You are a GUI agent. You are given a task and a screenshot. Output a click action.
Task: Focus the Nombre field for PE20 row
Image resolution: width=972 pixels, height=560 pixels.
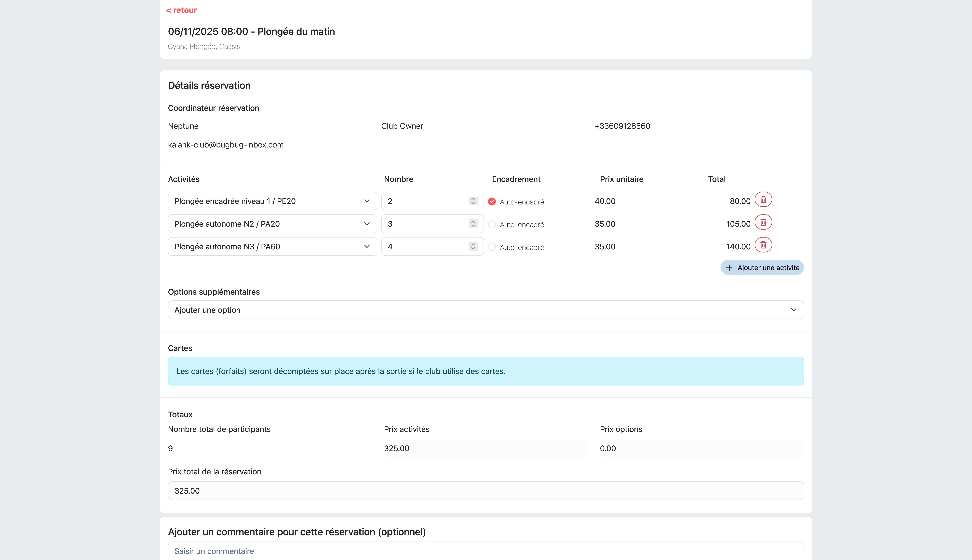pyautogui.click(x=432, y=201)
